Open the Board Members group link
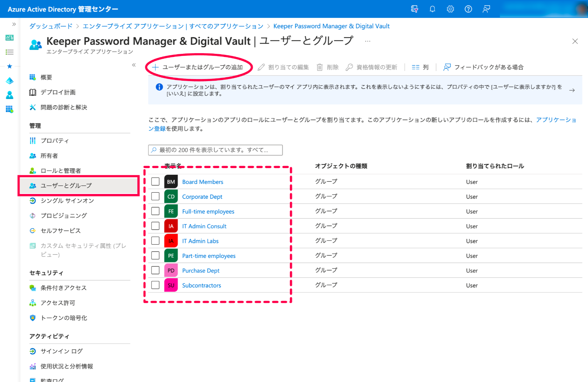Image resolution: width=588 pixels, height=382 pixels. [203, 182]
